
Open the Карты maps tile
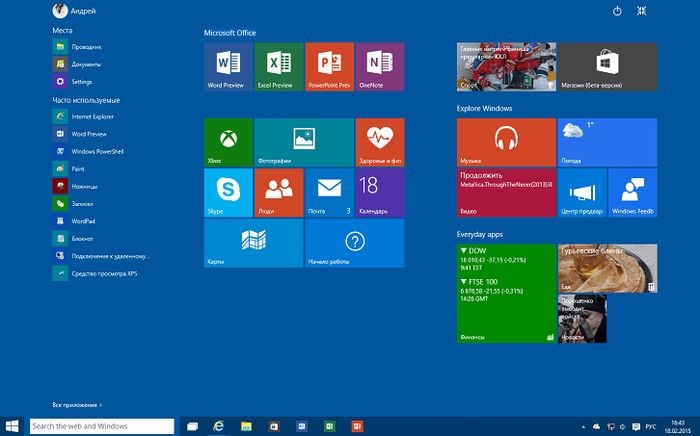pyautogui.click(x=254, y=243)
